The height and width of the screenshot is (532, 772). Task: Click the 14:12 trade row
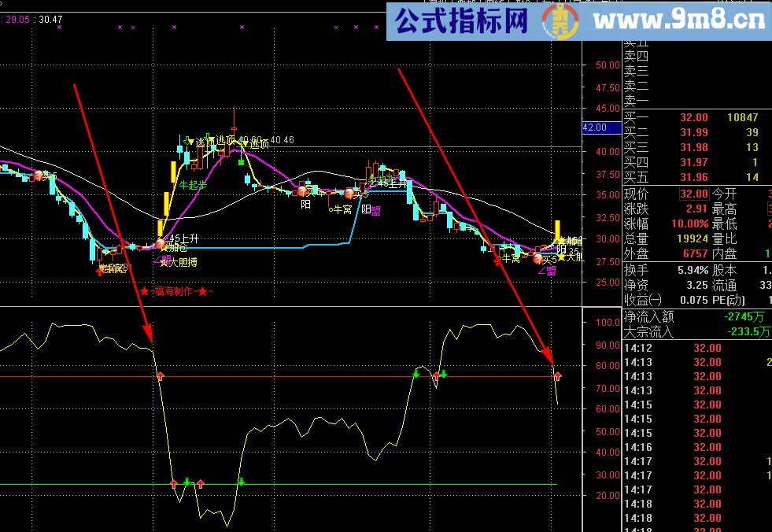[697, 349]
